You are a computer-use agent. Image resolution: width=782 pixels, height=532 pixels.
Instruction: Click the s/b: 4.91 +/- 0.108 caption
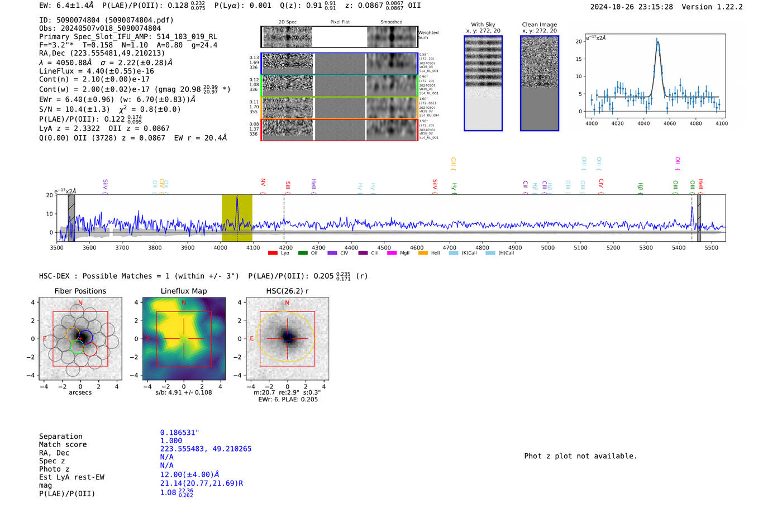click(184, 392)
